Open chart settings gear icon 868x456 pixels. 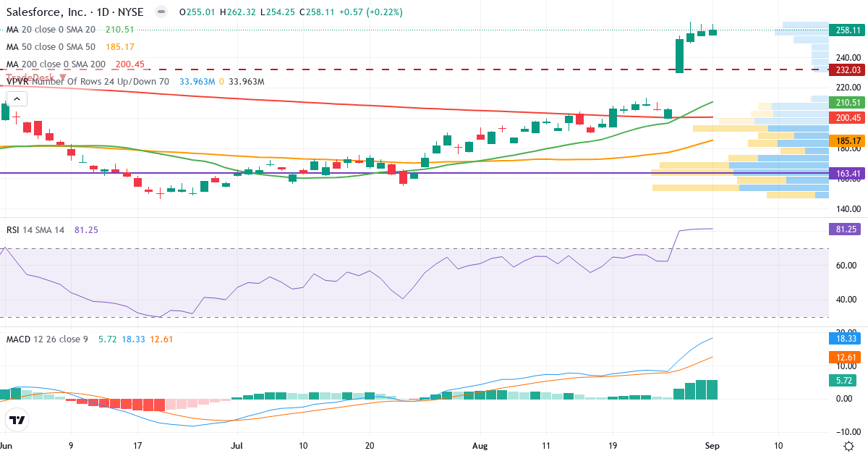[x=848, y=445]
